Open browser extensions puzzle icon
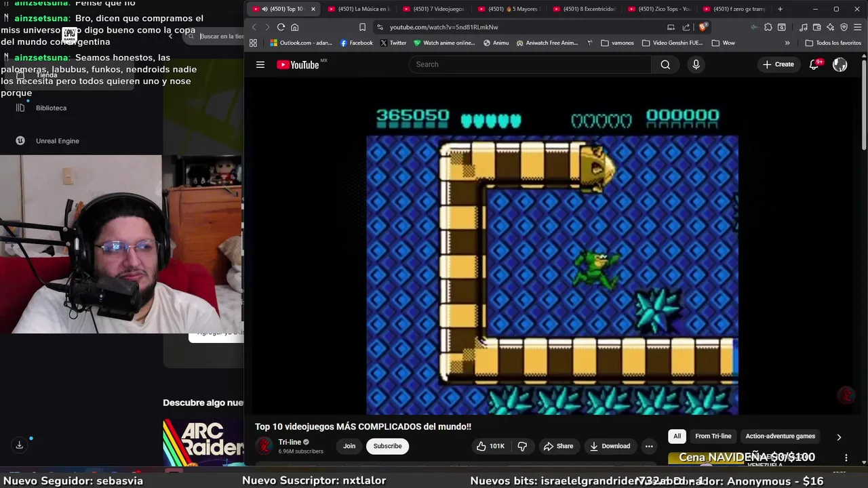868x488 pixels. pos(768,27)
